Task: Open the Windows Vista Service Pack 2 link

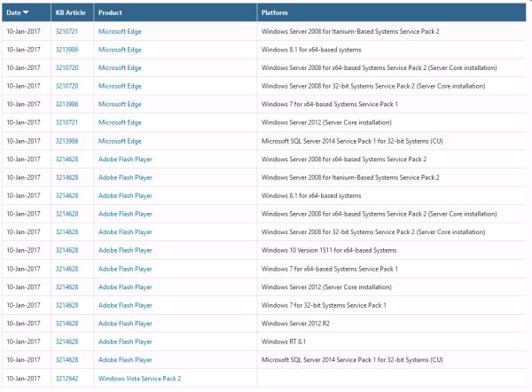Action: (139, 379)
